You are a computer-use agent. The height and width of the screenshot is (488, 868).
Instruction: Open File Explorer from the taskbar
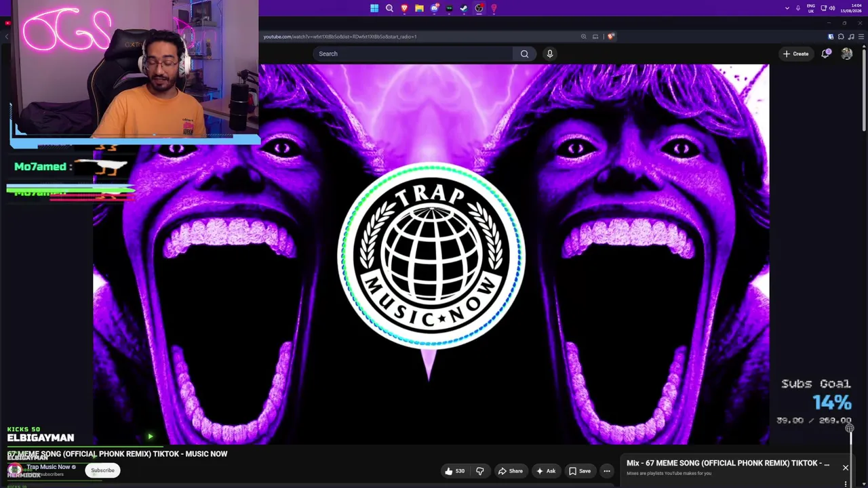click(x=419, y=8)
